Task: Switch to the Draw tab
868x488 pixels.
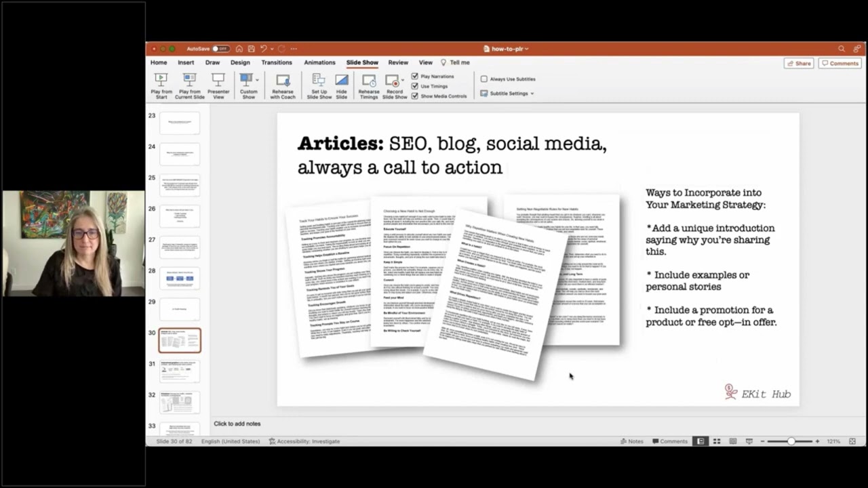Action: tap(212, 62)
